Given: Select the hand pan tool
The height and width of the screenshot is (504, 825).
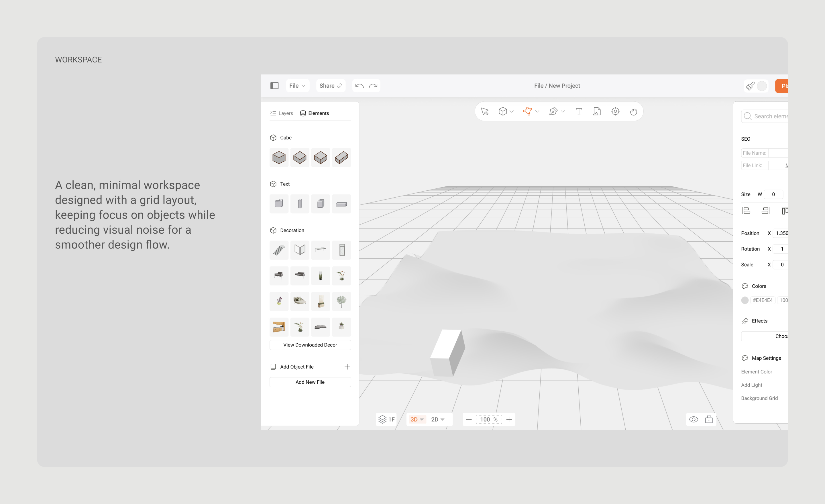Looking at the screenshot, I should tap(633, 111).
